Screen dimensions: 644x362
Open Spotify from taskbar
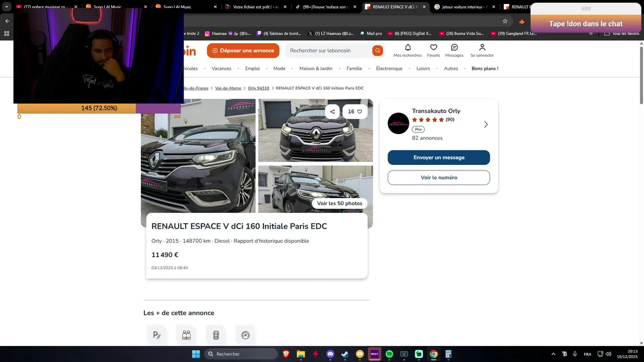[389, 354]
